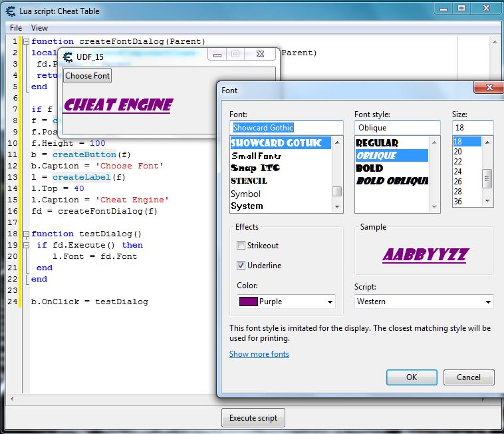504x434 pixels.
Task: Click the Font style input field
Action: click(x=398, y=128)
